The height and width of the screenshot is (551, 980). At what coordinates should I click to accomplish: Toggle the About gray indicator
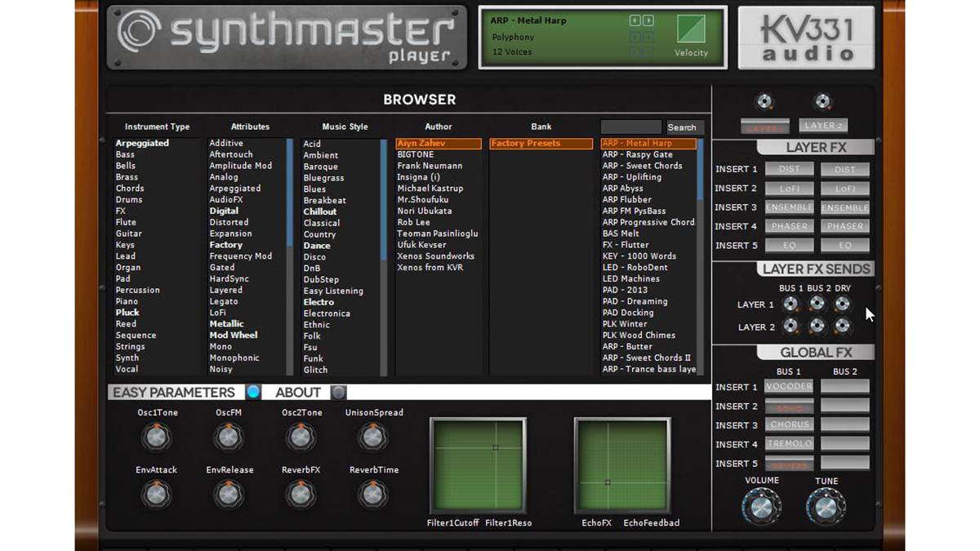339,393
